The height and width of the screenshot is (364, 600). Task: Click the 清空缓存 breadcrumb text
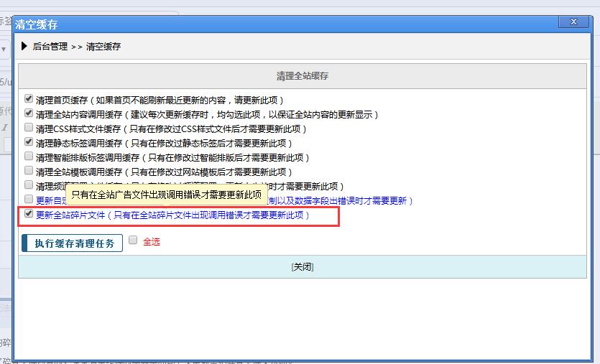pyautogui.click(x=103, y=47)
